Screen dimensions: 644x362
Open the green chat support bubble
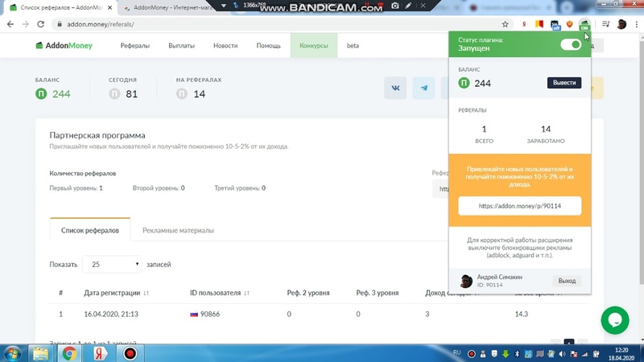click(x=614, y=320)
